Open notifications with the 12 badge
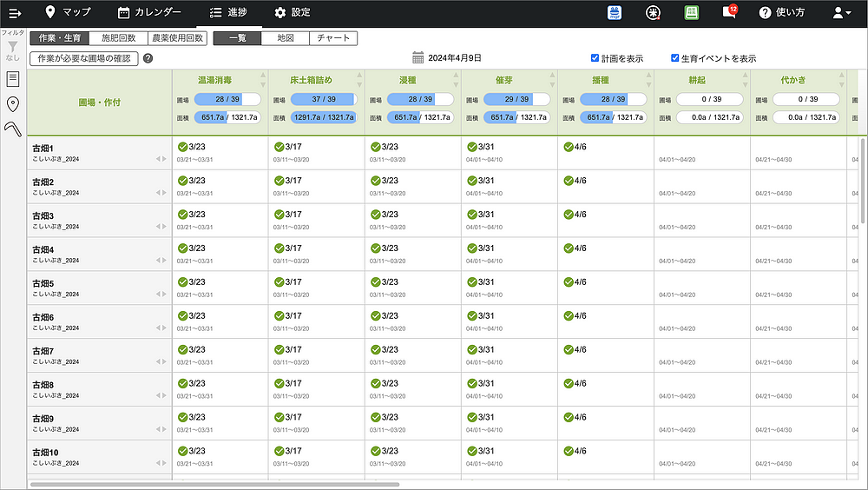This screenshot has width=868, height=490. (x=729, y=13)
